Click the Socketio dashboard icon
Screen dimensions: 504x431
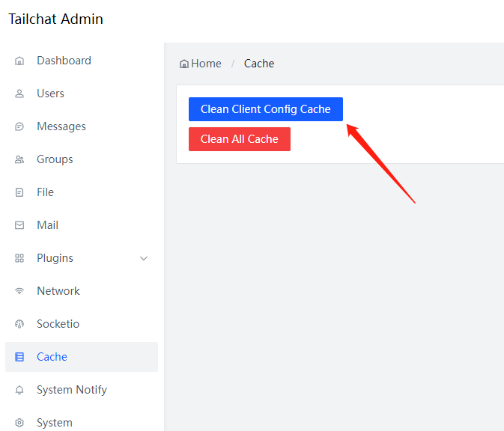click(x=19, y=324)
